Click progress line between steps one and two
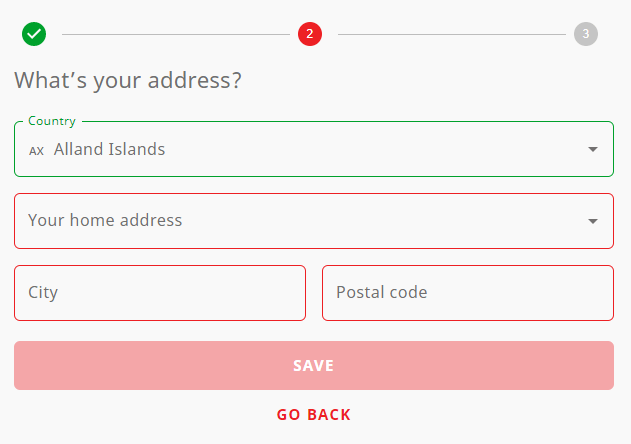The image size is (631, 444). tap(176, 35)
